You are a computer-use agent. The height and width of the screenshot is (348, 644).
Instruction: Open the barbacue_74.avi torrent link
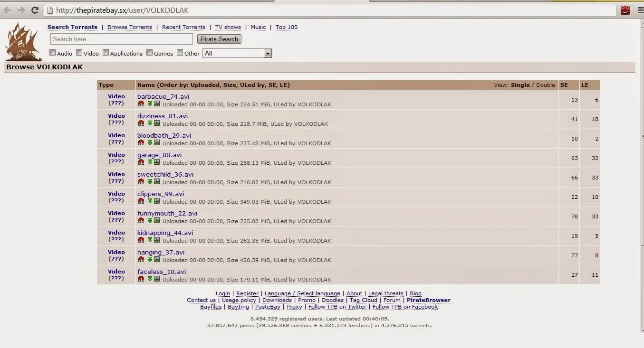163,96
